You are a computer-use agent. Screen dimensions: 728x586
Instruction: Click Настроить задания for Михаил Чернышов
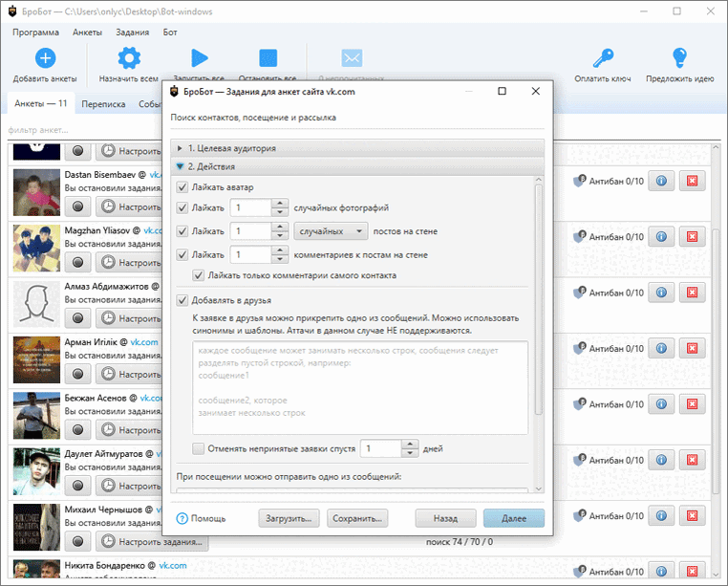(x=152, y=541)
